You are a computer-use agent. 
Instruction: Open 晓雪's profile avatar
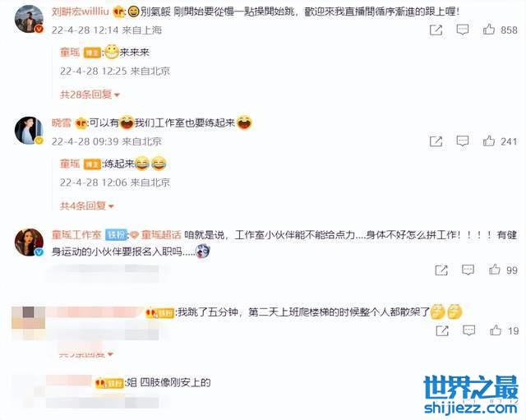click(29, 131)
